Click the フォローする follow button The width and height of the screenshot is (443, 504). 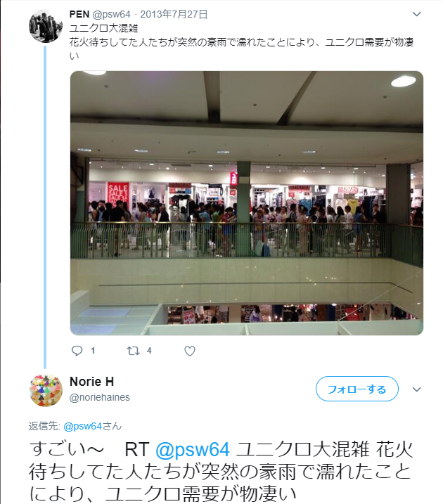click(357, 389)
